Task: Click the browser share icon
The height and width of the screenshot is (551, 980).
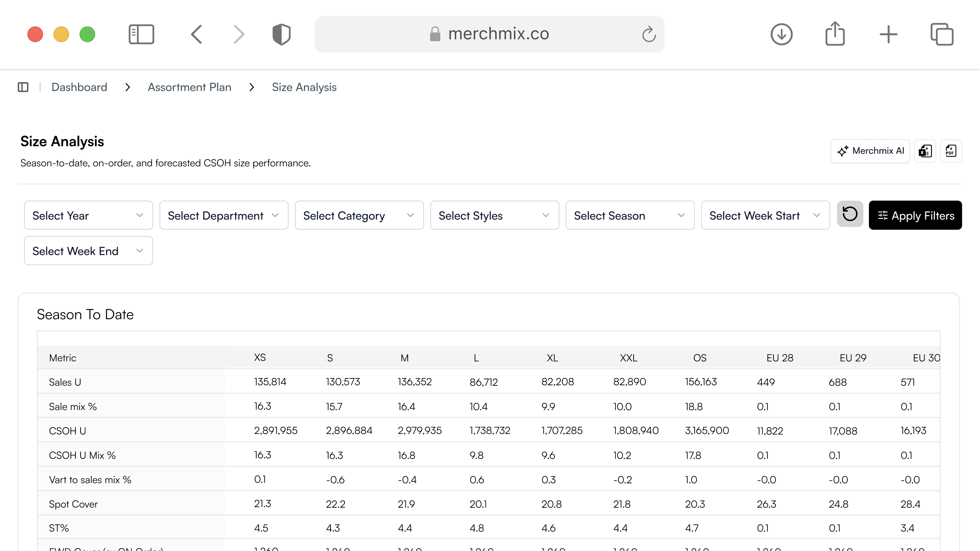Action: click(835, 34)
